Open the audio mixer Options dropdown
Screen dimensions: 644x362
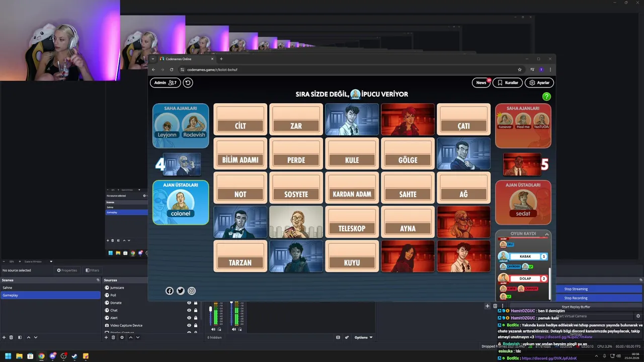point(364,337)
